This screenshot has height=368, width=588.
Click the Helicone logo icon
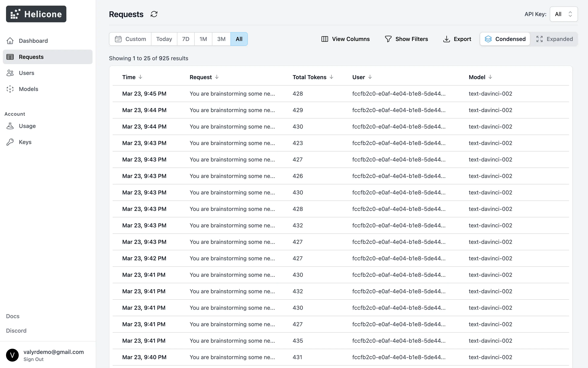pyautogui.click(x=15, y=14)
